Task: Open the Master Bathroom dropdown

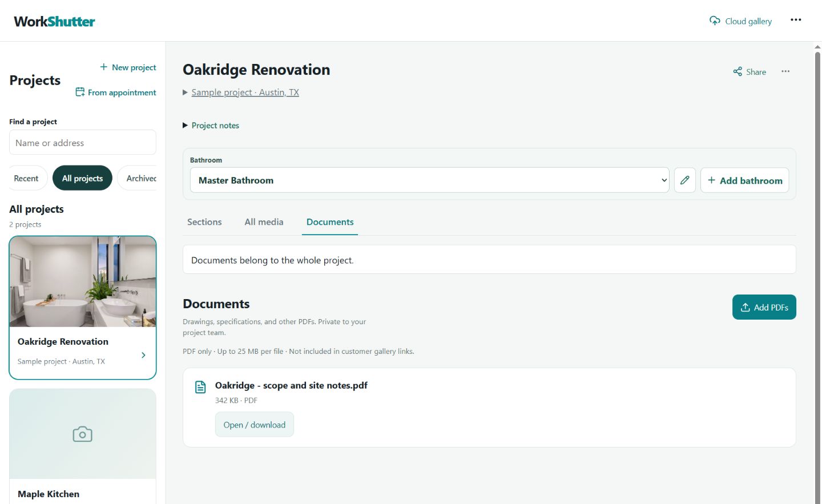Action: point(429,180)
